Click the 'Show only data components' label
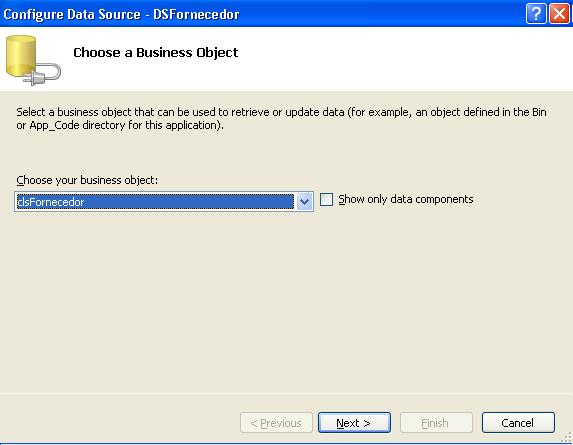The width and height of the screenshot is (573, 445). 406,199
